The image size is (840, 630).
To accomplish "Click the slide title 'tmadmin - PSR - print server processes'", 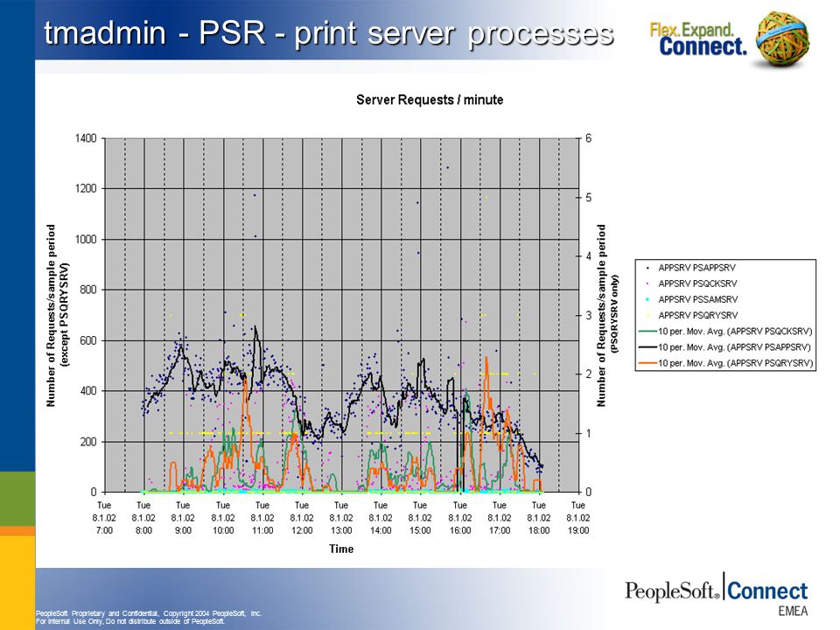I will (328, 34).
